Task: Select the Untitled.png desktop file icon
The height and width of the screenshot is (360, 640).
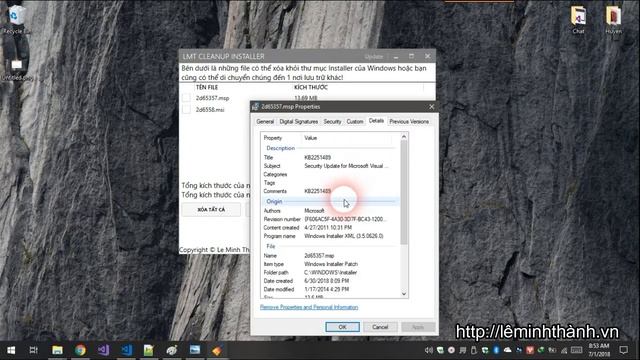Action: (17, 68)
